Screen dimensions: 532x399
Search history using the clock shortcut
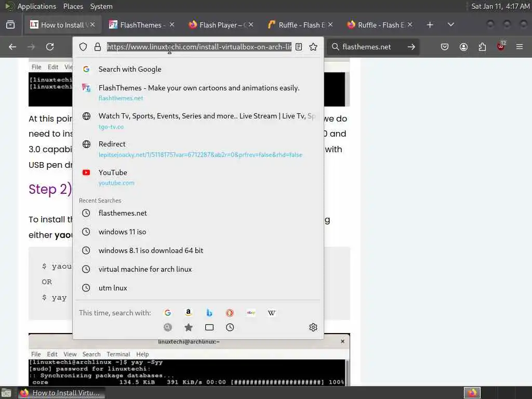pyautogui.click(x=230, y=327)
